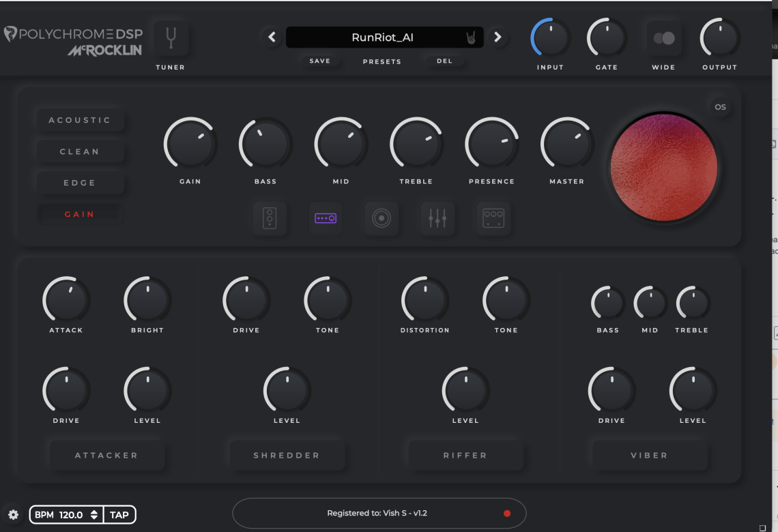778x532 pixels.
Task: Click the Shredder Drive knob
Action: pyautogui.click(x=246, y=300)
